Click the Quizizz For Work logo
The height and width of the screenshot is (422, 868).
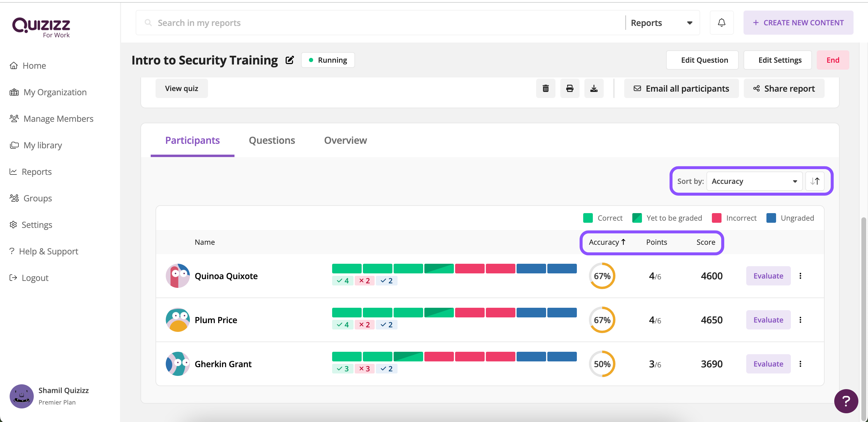pyautogui.click(x=41, y=28)
